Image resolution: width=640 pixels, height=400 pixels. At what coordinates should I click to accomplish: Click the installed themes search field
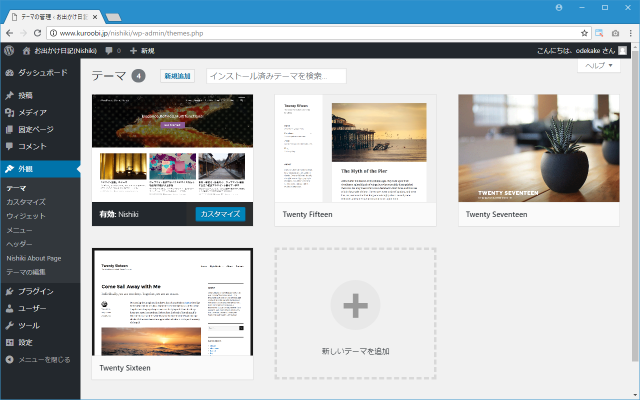pos(276,76)
